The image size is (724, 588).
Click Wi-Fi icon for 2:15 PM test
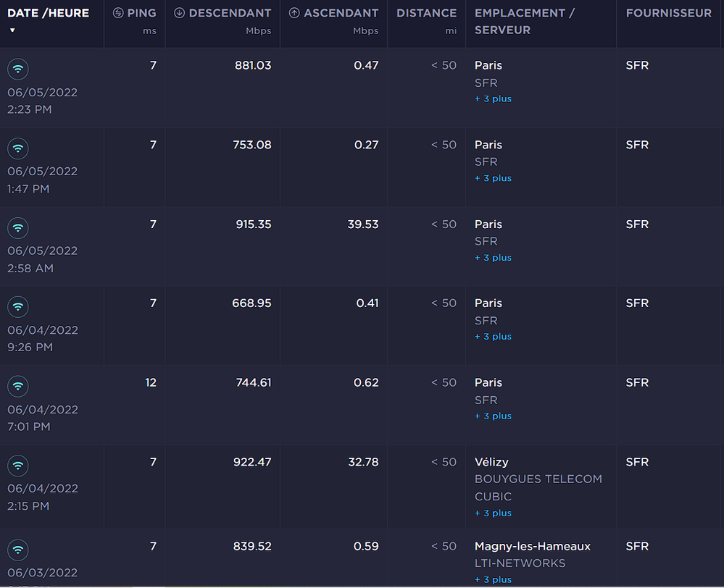(x=18, y=466)
